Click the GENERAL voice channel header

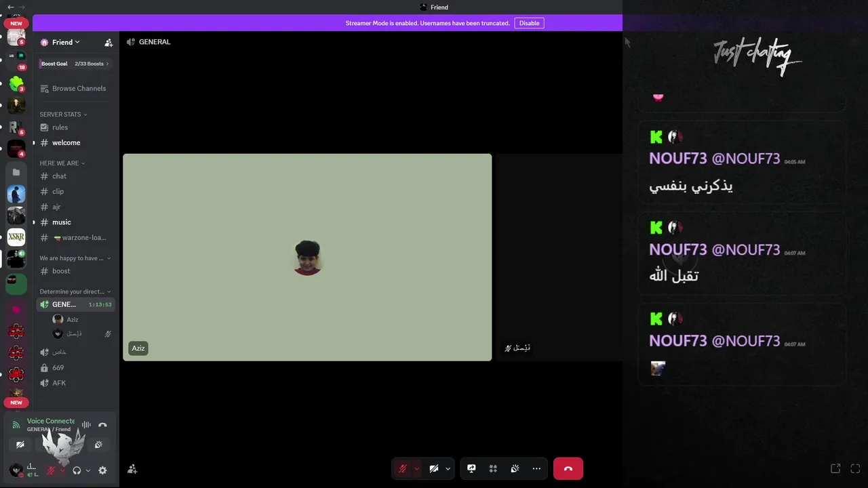(x=149, y=42)
